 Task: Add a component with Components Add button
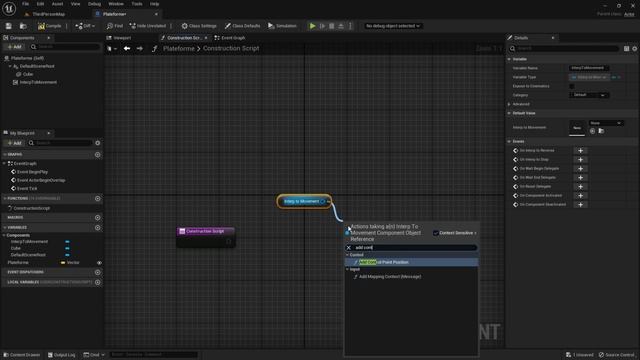(x=14, y=47)
